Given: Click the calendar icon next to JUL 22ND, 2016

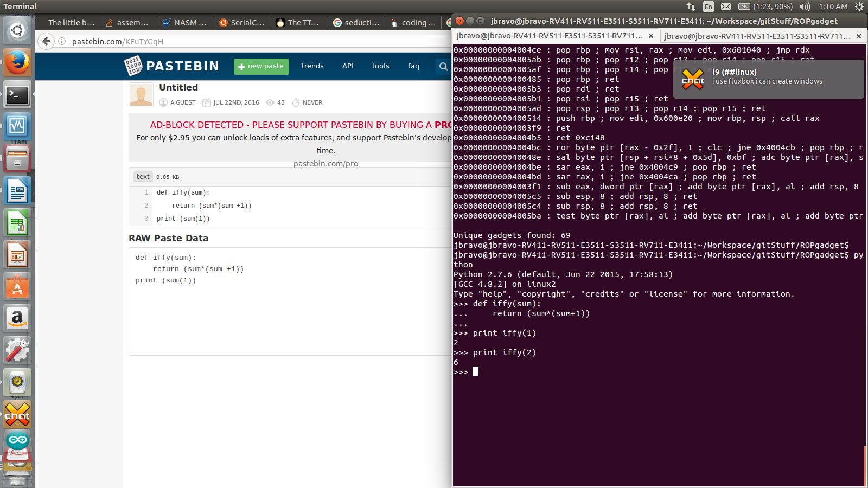Looking at the screenshot, I should pyautogui.click(x=206, y=102).
